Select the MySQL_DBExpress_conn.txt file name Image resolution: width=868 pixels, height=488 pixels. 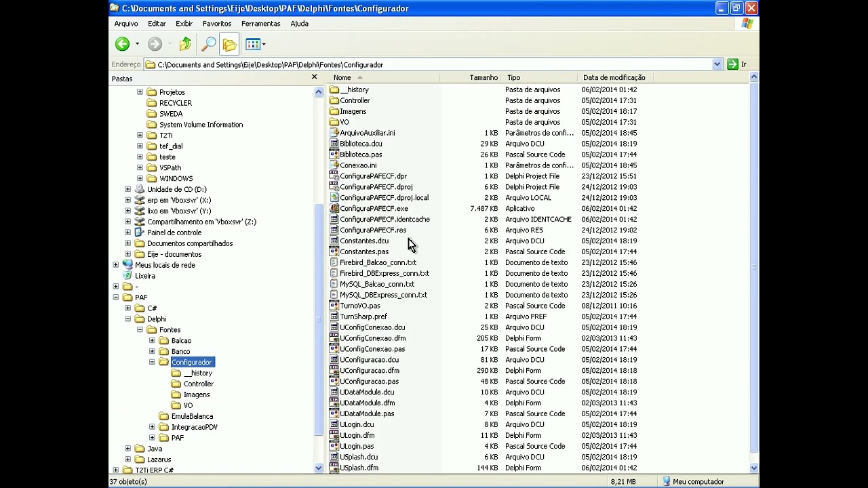383,295
